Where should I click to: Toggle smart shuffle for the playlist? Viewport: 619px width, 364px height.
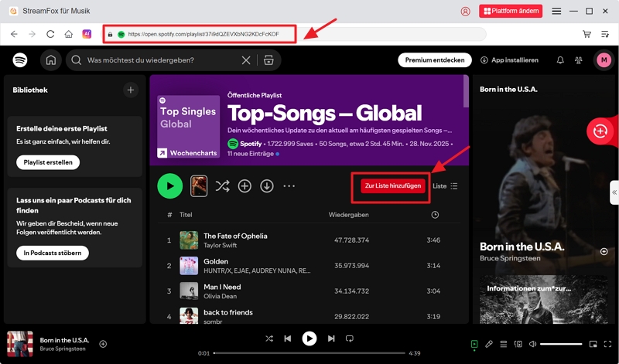click(222, 185)
